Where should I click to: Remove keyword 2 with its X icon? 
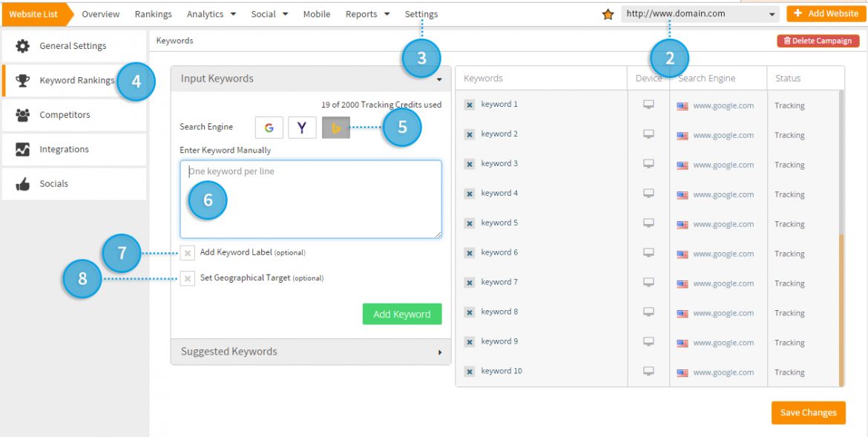click(470, 134)
